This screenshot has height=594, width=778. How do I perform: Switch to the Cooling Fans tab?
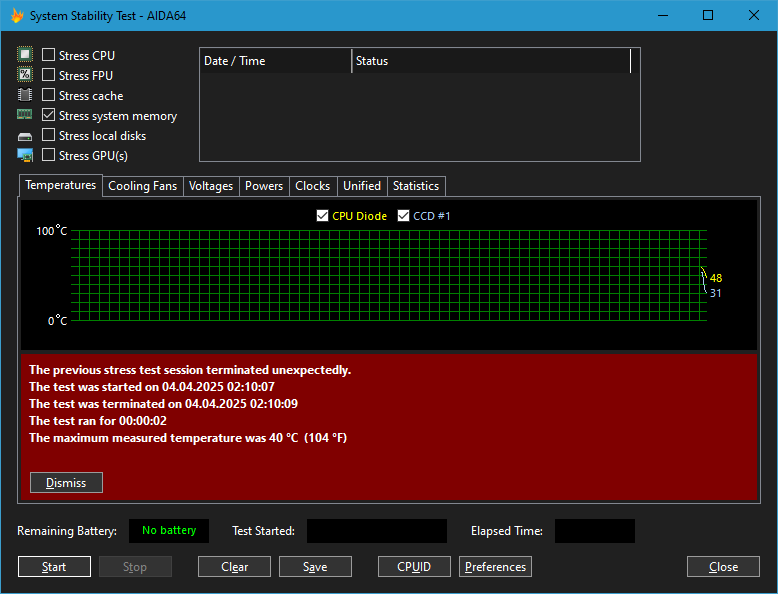coord(142,186)
